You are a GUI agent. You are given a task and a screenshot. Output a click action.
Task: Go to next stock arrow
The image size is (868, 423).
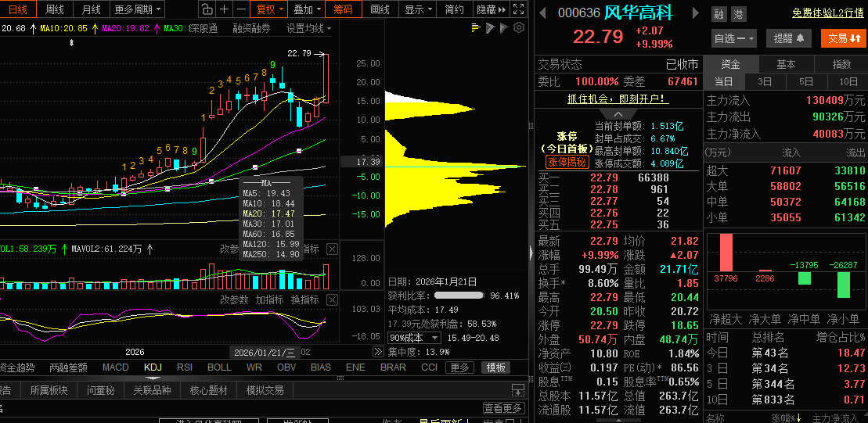coord(697,13)
